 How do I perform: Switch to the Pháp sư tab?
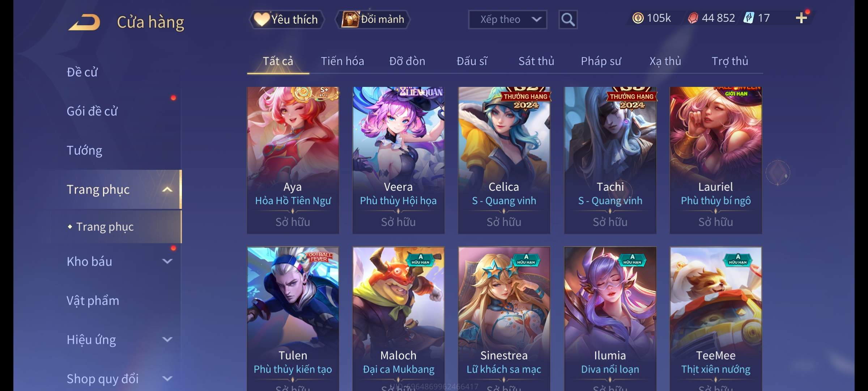coord(601,61)
